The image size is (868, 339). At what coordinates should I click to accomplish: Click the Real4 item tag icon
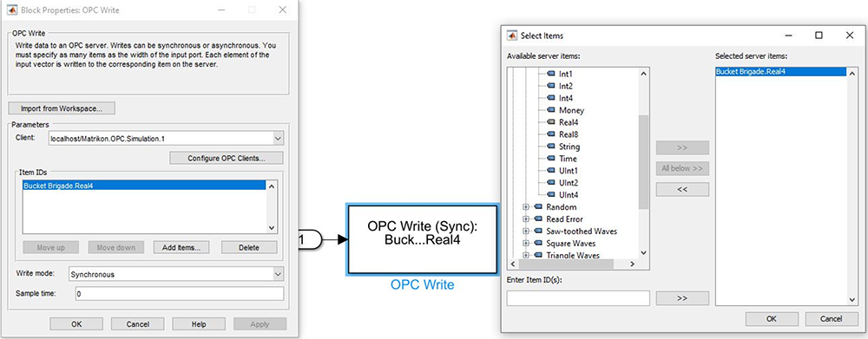pyautogui.click(x=551, y=122)
